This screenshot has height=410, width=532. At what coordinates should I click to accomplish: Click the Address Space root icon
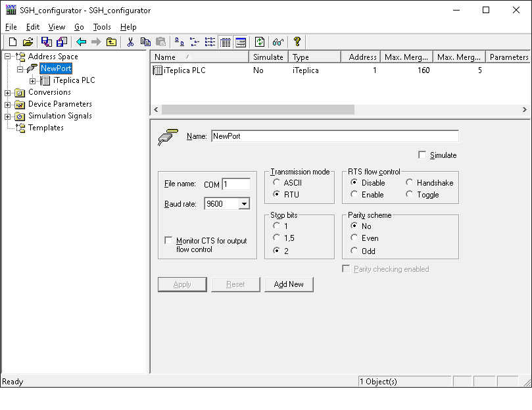click(20, 57)
